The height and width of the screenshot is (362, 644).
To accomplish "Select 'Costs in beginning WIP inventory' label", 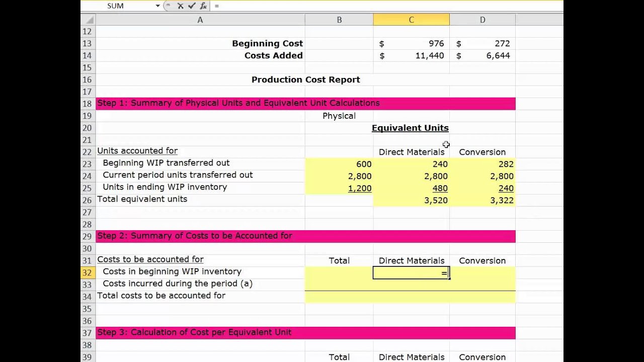I will 172,271.
